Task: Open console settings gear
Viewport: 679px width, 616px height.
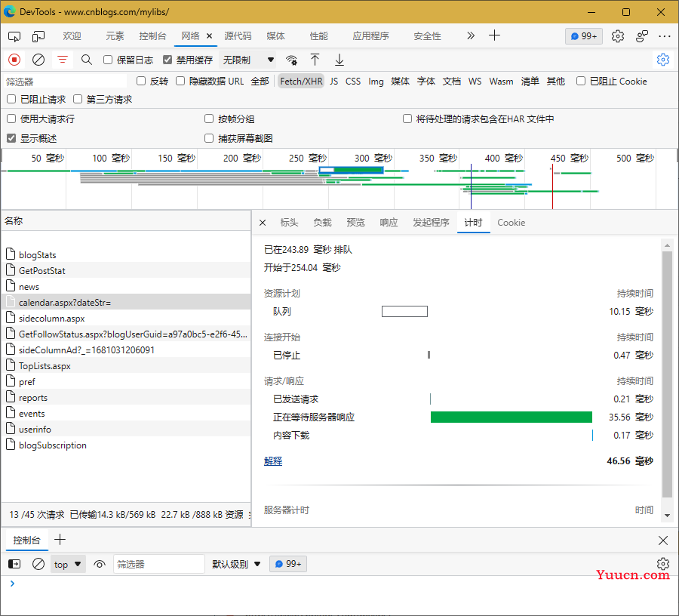Action: (663, 564)
